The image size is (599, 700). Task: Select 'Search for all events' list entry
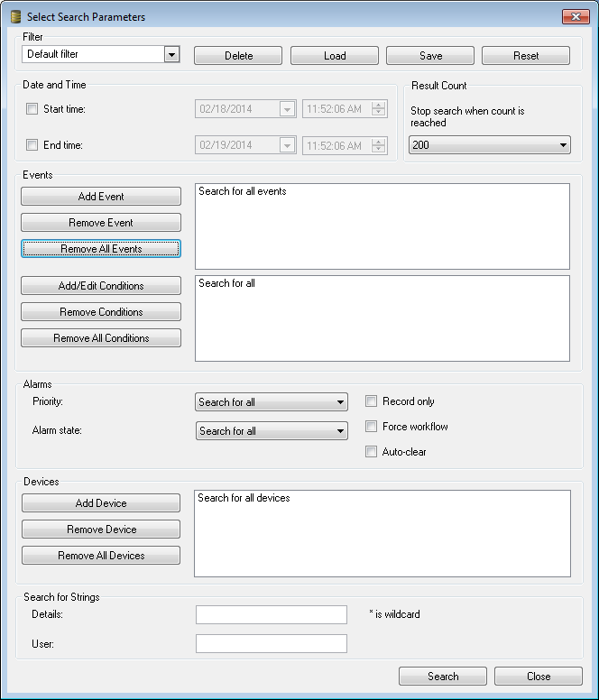[243, 191]
